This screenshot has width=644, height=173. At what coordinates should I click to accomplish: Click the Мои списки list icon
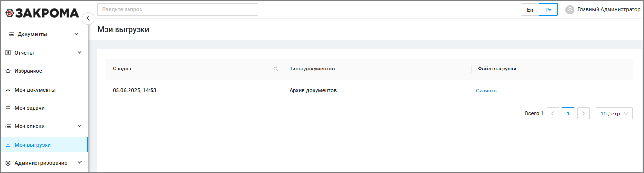[x=8, y=126]
